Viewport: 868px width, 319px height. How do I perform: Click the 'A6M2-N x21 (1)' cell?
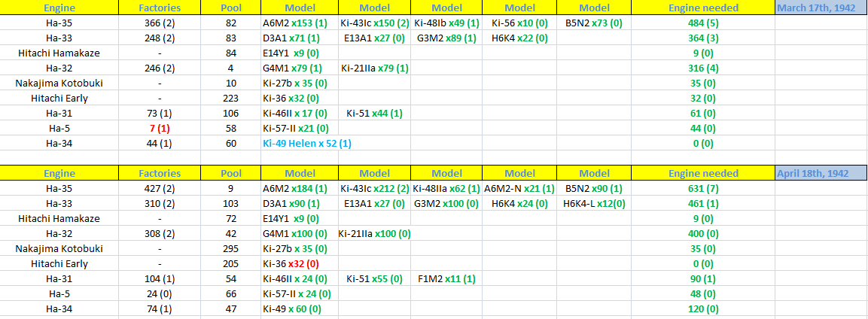tap(519, 188)
